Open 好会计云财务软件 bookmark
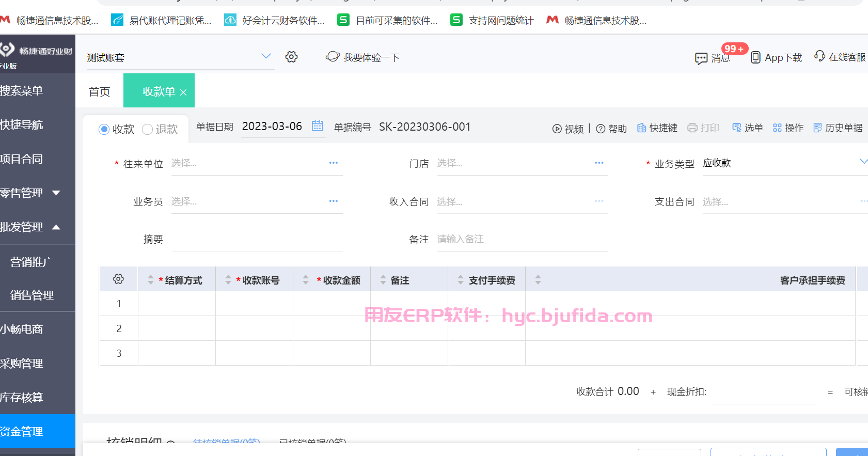This screenshot has width=868, height=456. point(275,20)
